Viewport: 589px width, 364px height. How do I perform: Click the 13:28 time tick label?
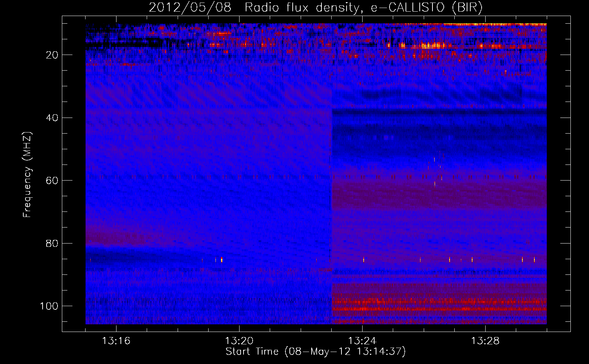[485, 341]
